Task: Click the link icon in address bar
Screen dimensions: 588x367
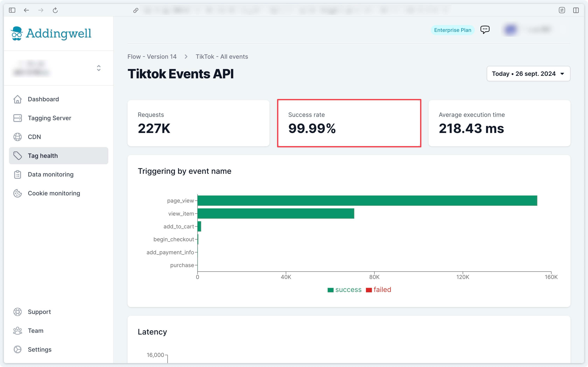Action: point(136,10)
